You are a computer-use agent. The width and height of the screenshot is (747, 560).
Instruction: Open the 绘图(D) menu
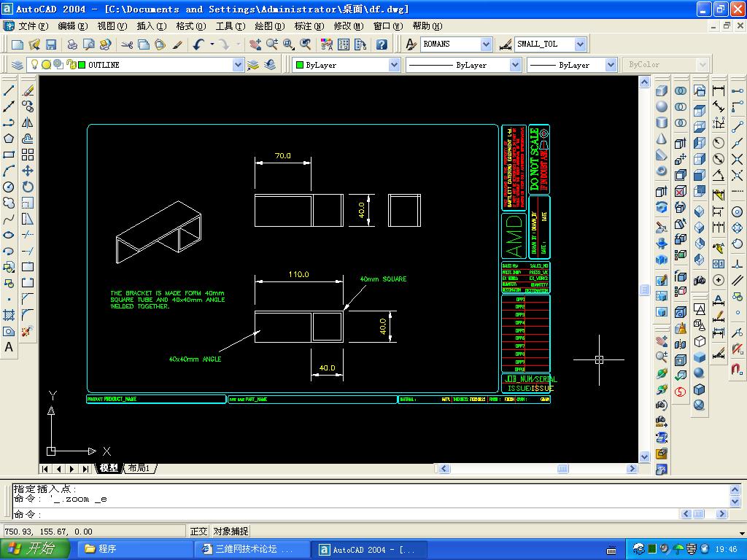click(x=270, y=26)
